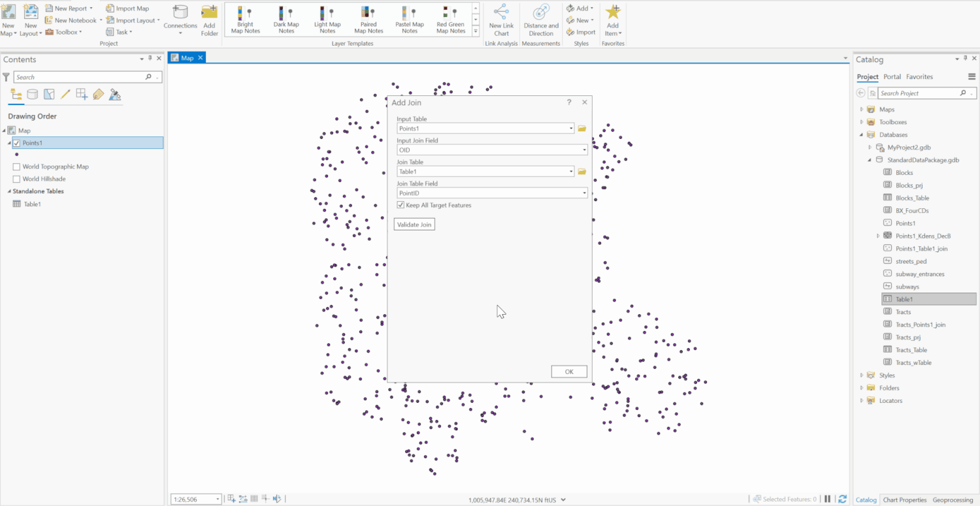Click the Dark Map Notes layer template

(x=286, y=20)
